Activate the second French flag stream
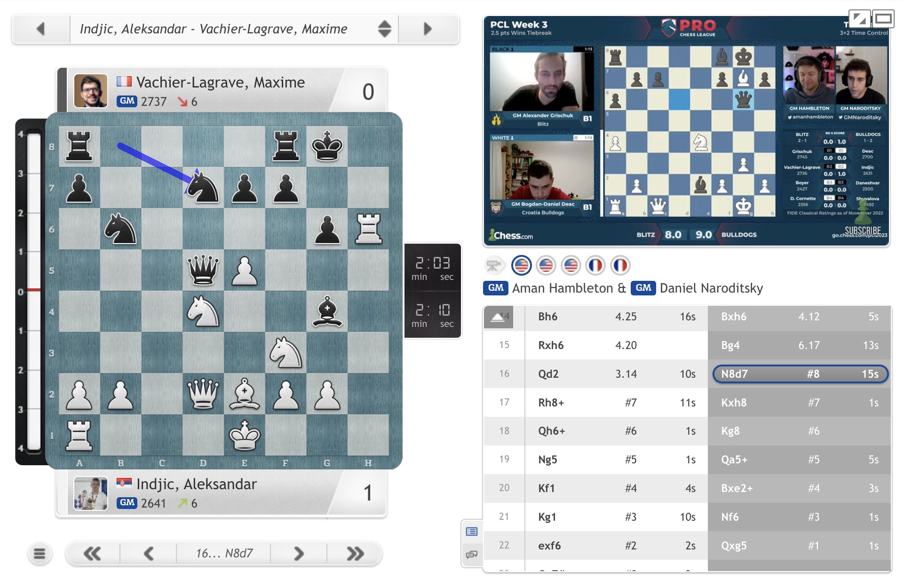The image size is (904, 588). tap(620, 265)
